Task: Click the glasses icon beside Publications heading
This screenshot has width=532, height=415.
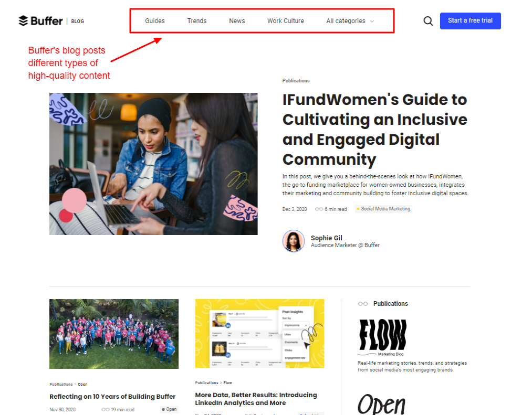Action: pyautogui.click(x=363, y=304)
